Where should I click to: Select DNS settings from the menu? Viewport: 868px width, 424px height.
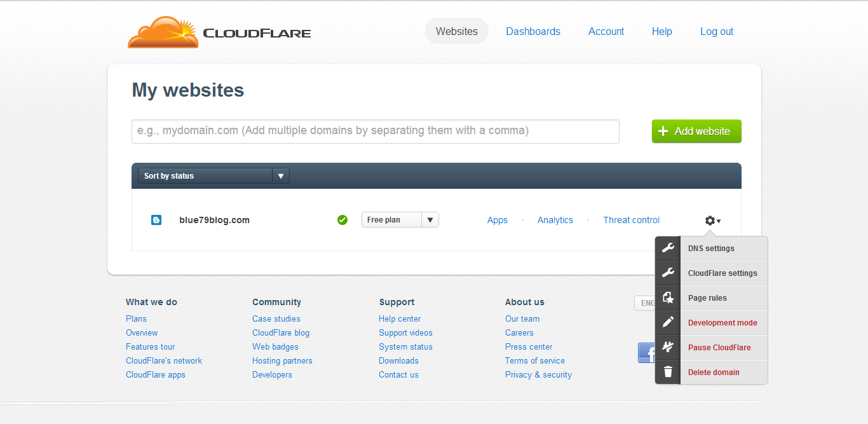click(x=711, y=249)
